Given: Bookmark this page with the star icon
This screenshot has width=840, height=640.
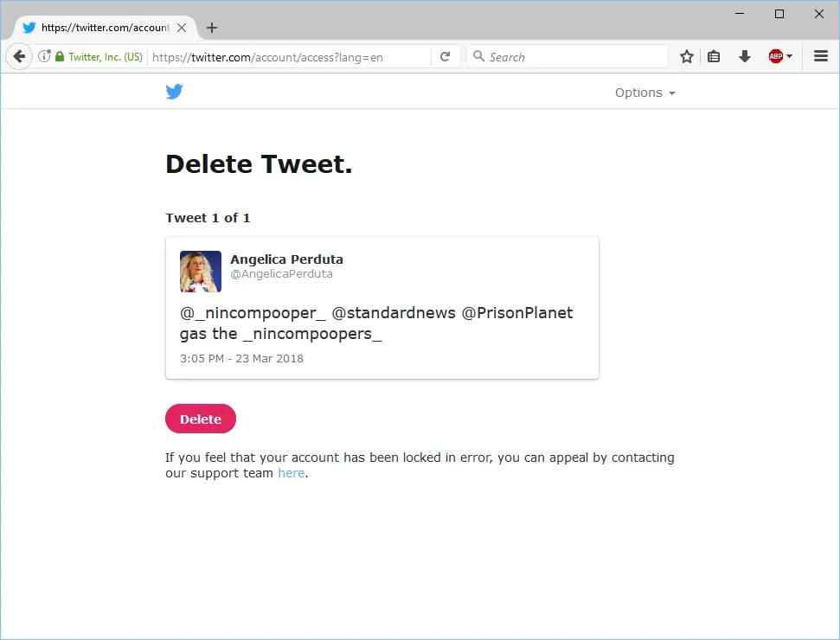Looking at the screenshot, I should pos(687,56).
